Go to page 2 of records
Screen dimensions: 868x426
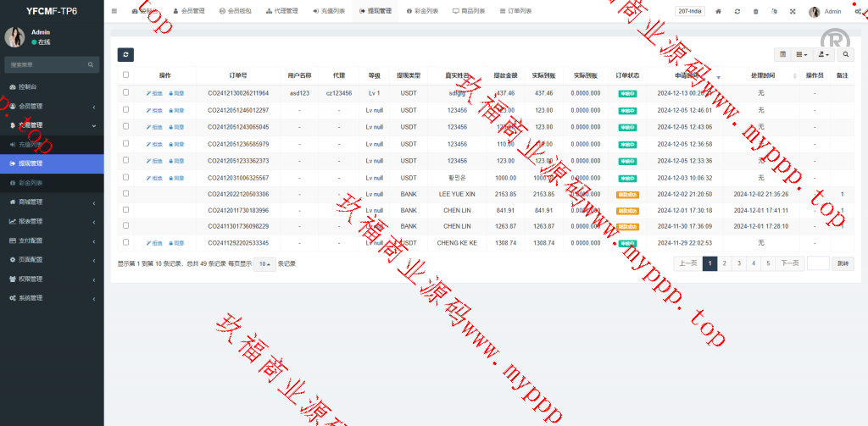pos(724,263)
